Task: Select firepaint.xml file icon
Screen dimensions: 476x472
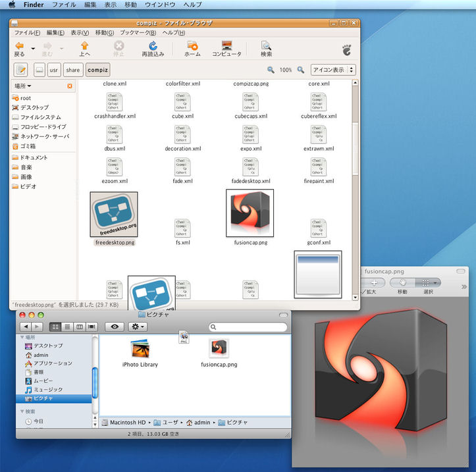Action: [319, 167]
